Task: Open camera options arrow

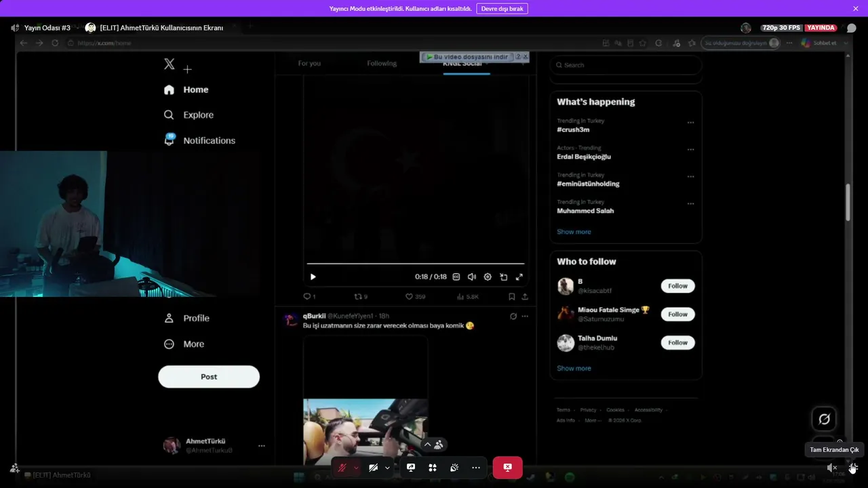Action: (x=387, y=468)
